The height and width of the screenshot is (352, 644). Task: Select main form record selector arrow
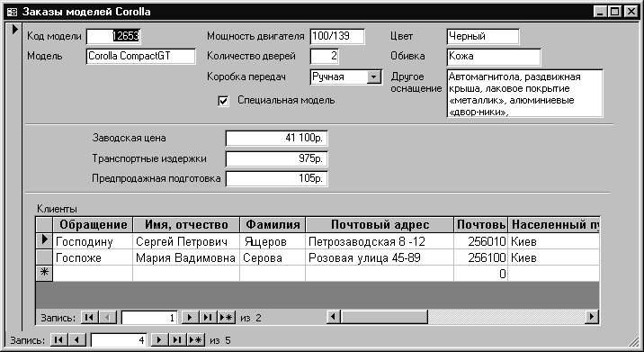coord(15,29)
